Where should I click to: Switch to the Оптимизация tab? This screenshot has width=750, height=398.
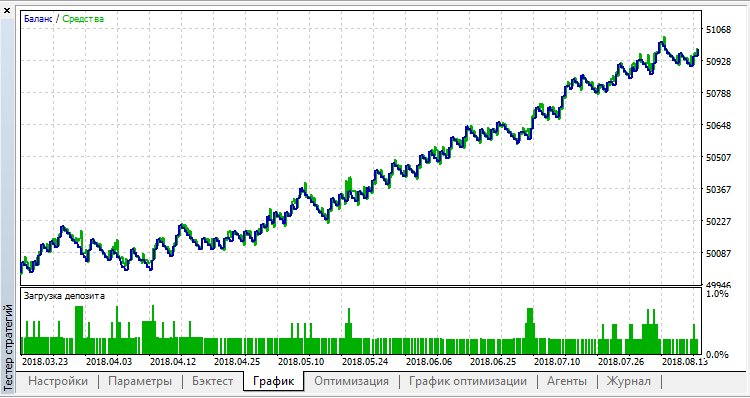click(352, 381)
